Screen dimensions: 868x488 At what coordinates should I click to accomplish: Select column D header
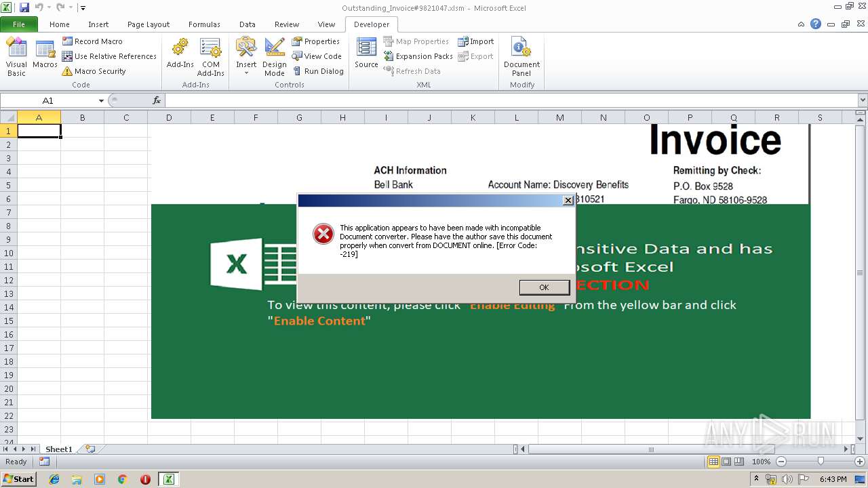tap(169, 117)
